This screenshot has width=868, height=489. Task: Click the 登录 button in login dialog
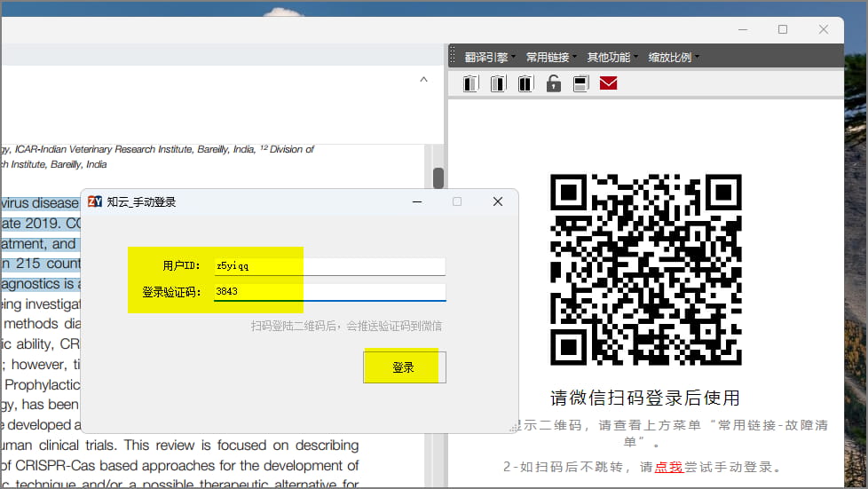coord(405,367)
